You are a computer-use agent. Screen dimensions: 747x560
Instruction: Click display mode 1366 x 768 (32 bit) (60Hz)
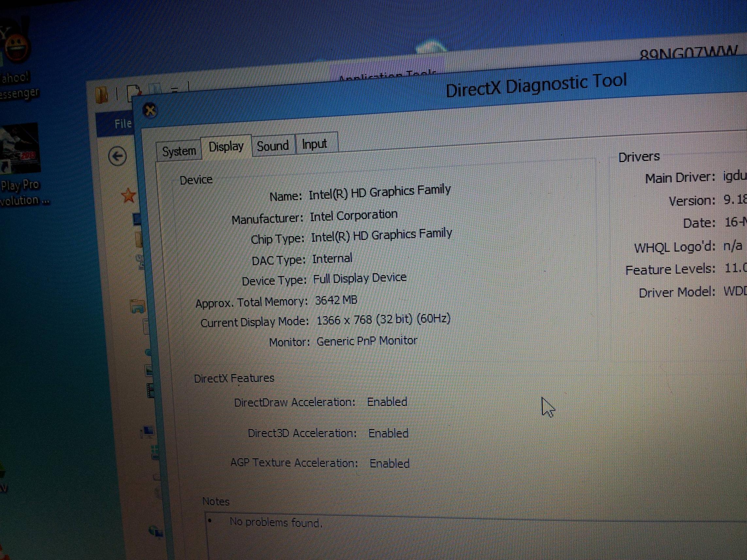pos(383,319)
